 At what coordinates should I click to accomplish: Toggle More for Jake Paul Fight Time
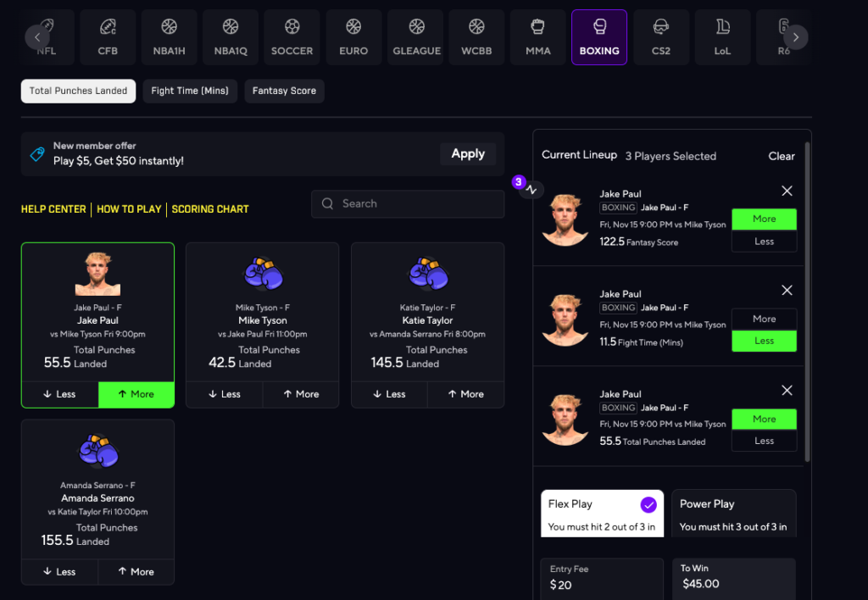point(764,319)
